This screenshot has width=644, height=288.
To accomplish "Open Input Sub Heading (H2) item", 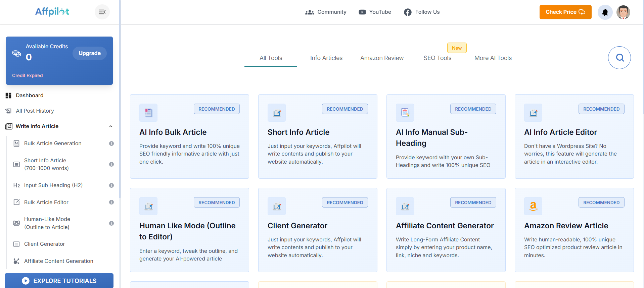I will [x=53, y=185].
